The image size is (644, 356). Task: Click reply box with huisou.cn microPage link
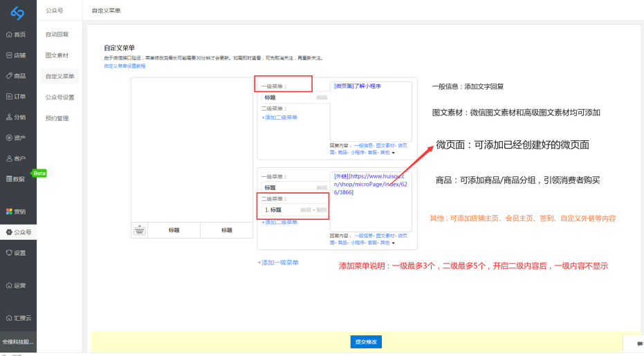pos(371,202)
